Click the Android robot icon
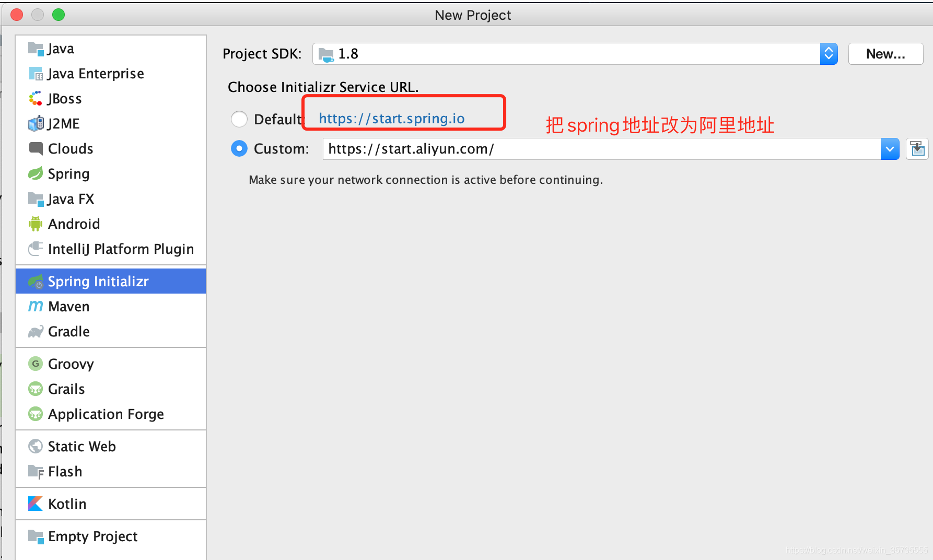 [36, 224]
